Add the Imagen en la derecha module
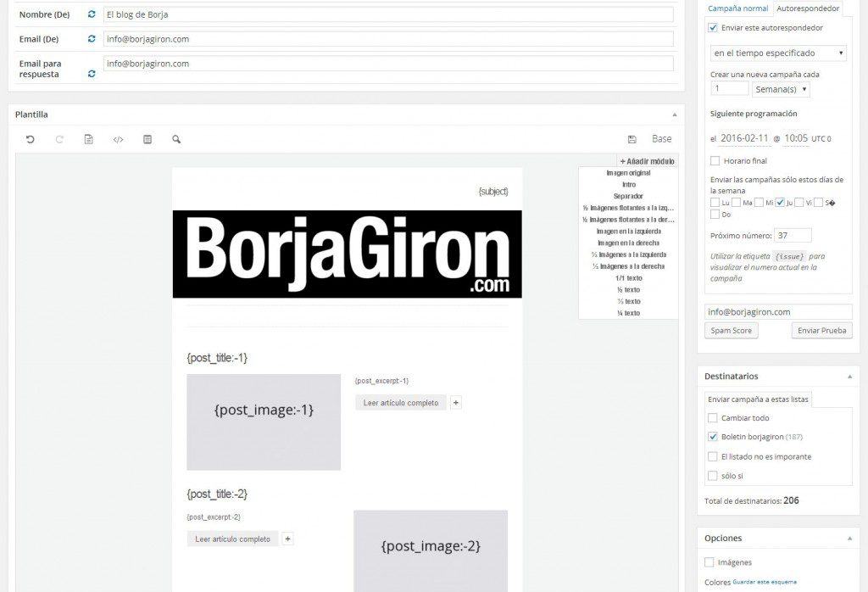 628,243
